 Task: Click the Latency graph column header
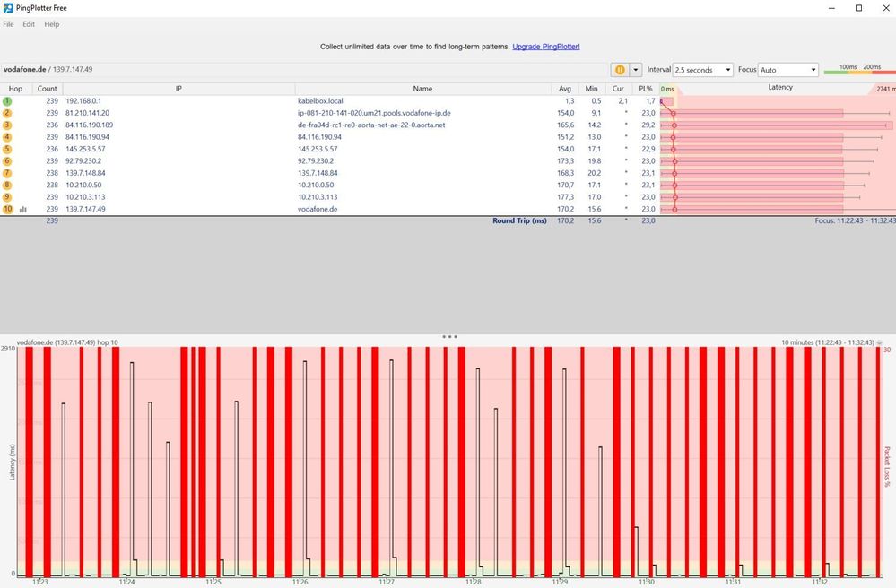click(x=780, y=87)
